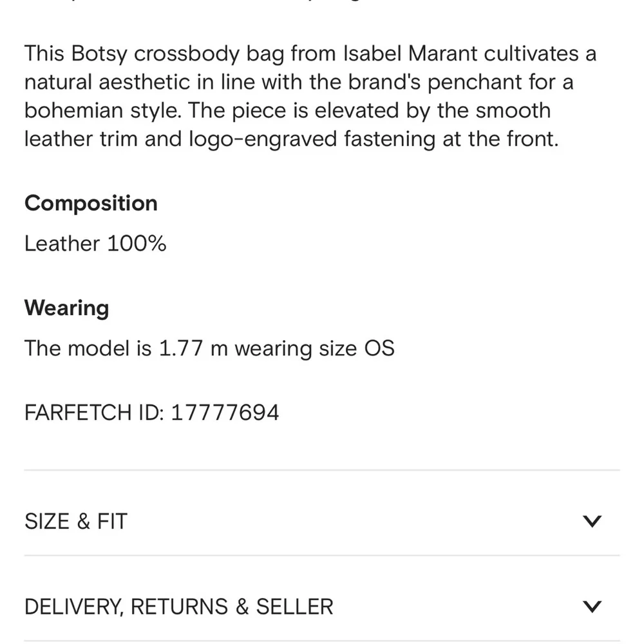Click the '1.77 m' model height
644x644 pixels.
[193, 348]
